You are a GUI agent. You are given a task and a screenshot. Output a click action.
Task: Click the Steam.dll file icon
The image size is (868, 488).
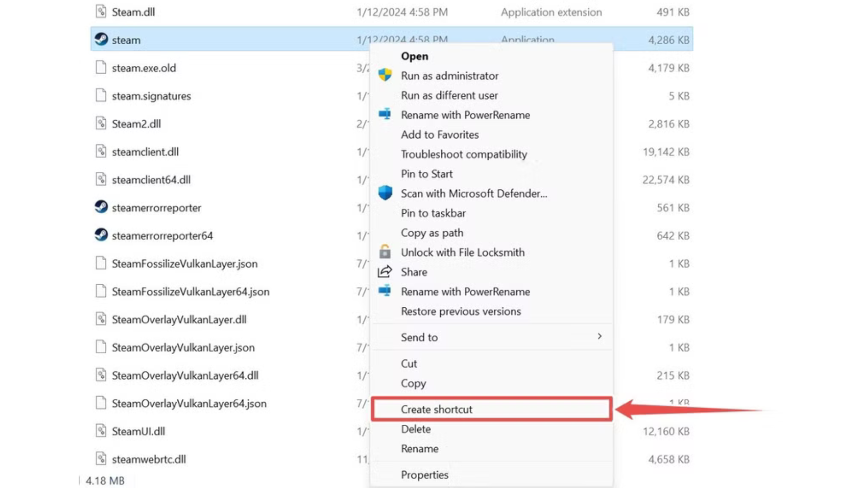(x=100, y=11)
